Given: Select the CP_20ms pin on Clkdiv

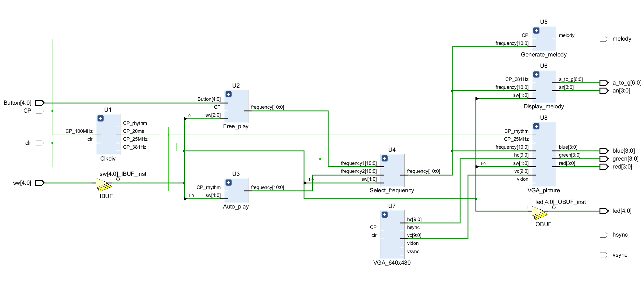Looking at the screenshot, I should coord(133,131).
